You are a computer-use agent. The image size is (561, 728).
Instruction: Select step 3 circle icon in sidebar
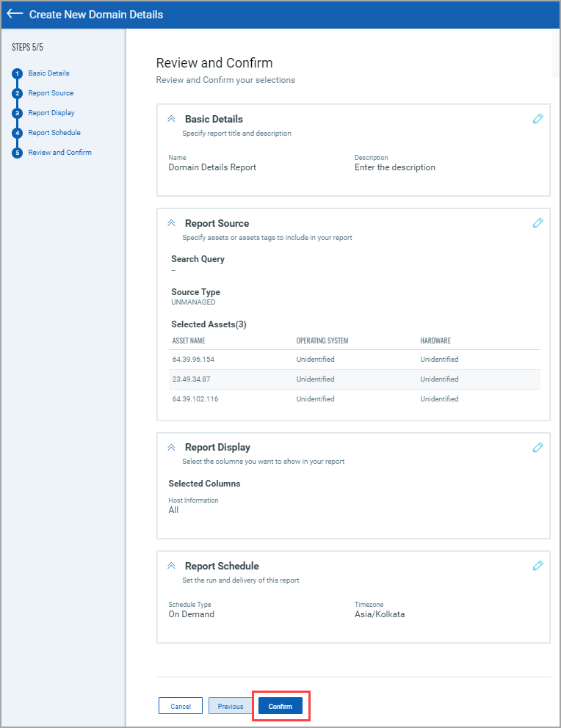(x=17, y=113)
